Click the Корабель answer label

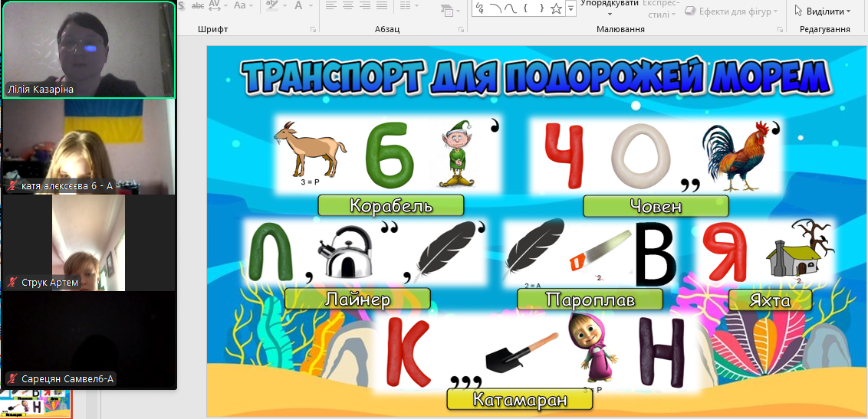pos(391,205)
